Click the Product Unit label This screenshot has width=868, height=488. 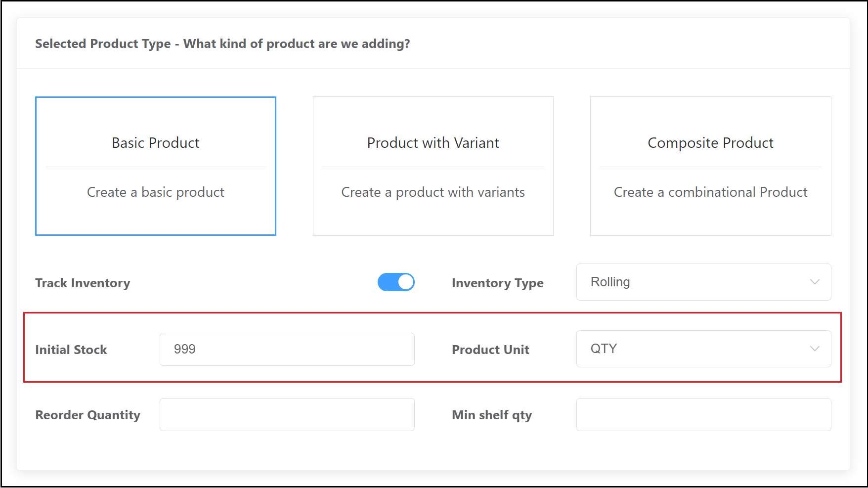point(490,350)
